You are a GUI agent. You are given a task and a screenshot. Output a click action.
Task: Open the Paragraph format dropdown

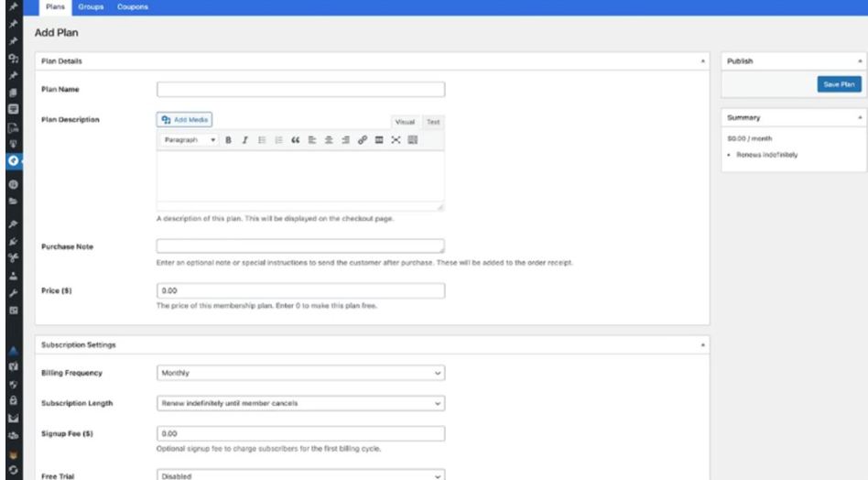point(190,140)
